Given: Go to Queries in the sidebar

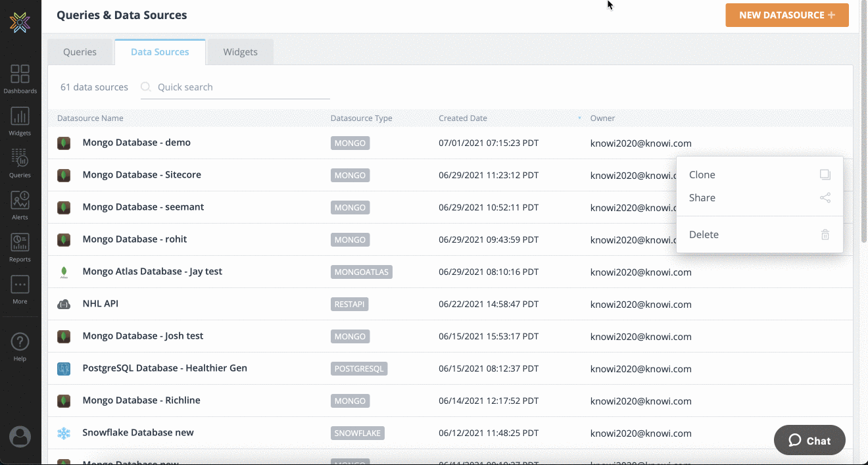Looking at the screenshot, I should (x=20, y=163).
